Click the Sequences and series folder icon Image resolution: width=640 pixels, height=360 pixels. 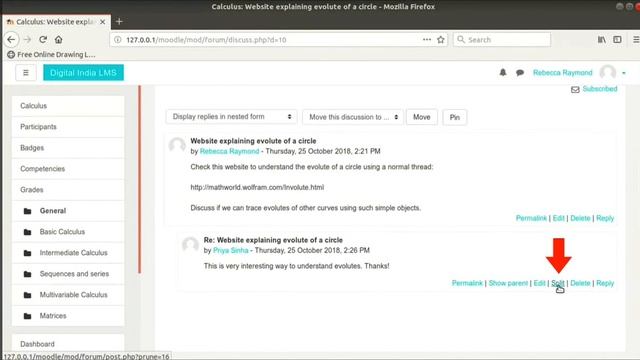click(27, 274)
